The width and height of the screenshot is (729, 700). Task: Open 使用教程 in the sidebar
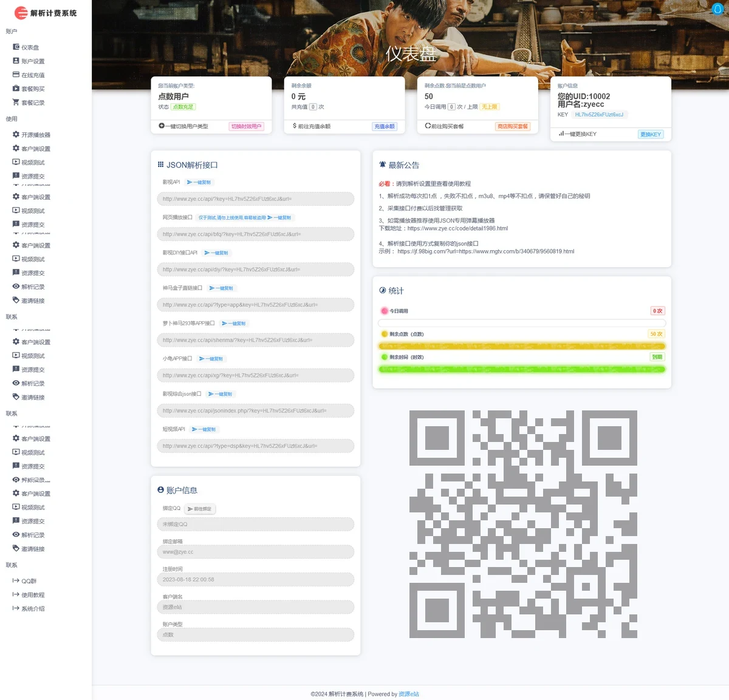tap(33, 595)
